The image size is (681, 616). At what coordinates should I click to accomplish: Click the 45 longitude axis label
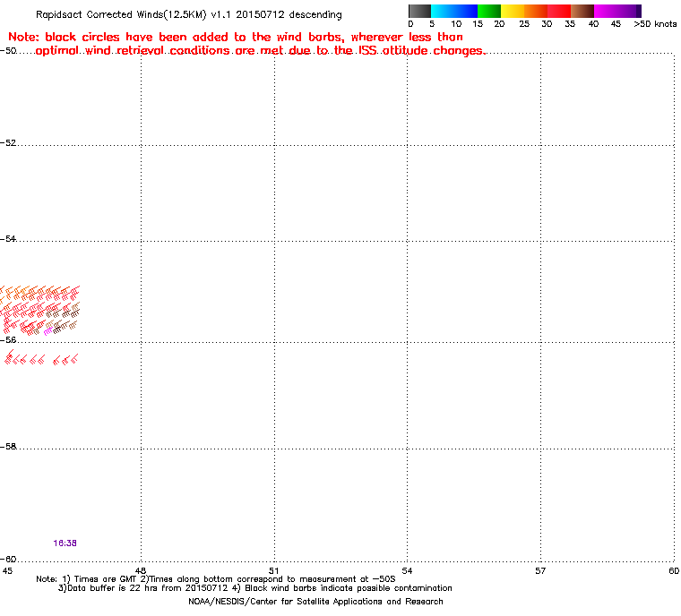(7, 571)
